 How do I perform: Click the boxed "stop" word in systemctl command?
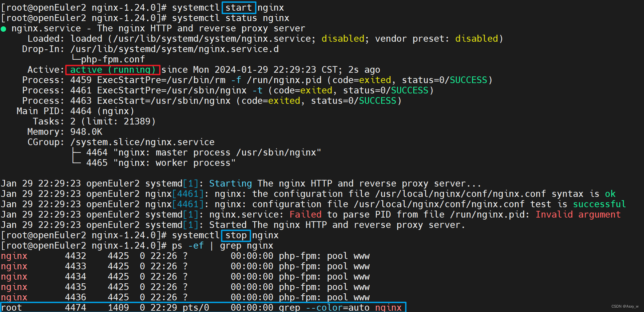pyautogui.click(x=236, y=236)
